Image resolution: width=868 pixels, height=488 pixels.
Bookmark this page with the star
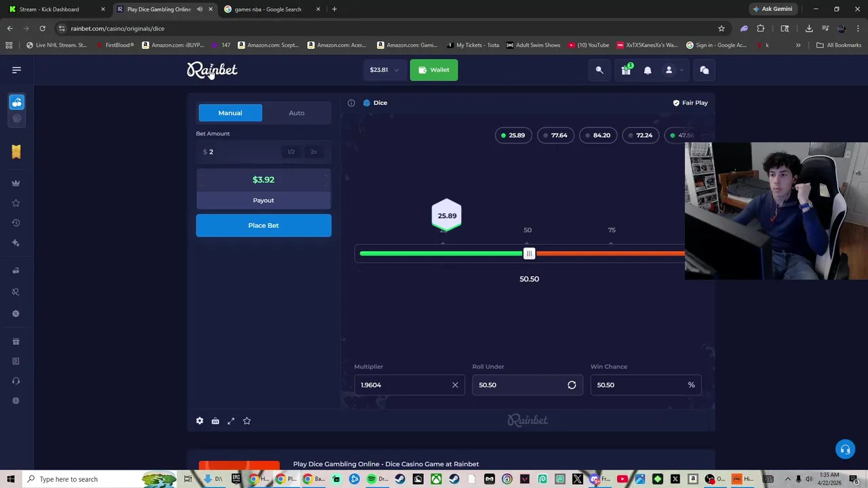click(722, 28)
